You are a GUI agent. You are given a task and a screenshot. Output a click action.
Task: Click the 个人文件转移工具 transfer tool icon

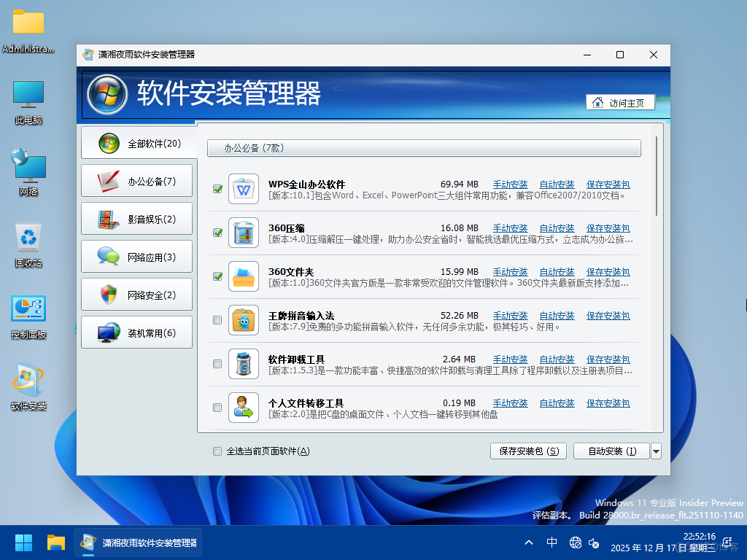point(243,408)
